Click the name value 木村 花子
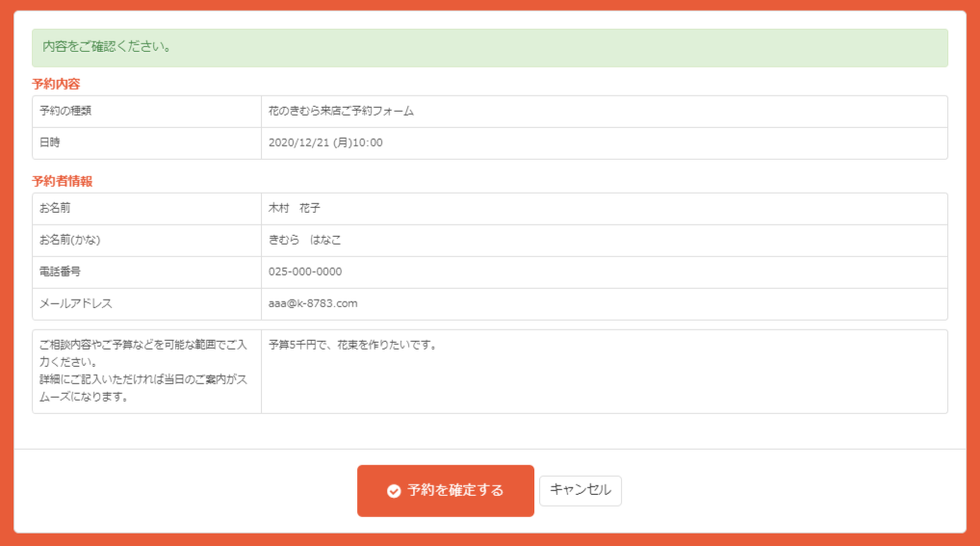 click(x=295, y=208)
